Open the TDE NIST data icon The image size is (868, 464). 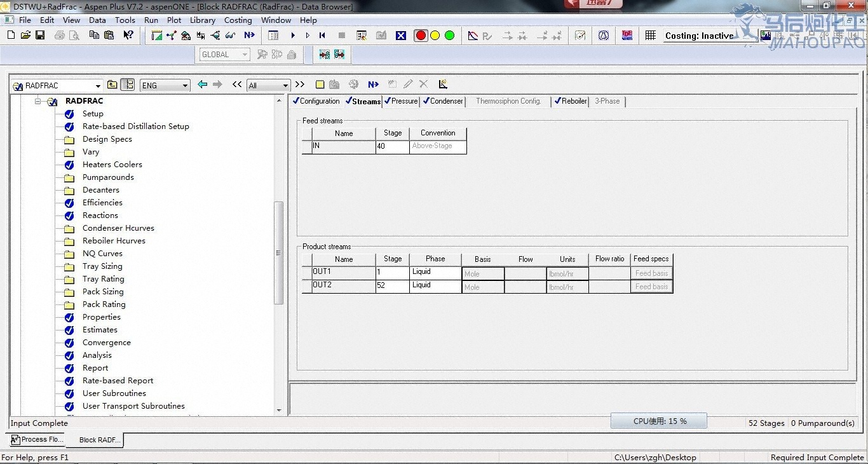click(x=627, y=36)
